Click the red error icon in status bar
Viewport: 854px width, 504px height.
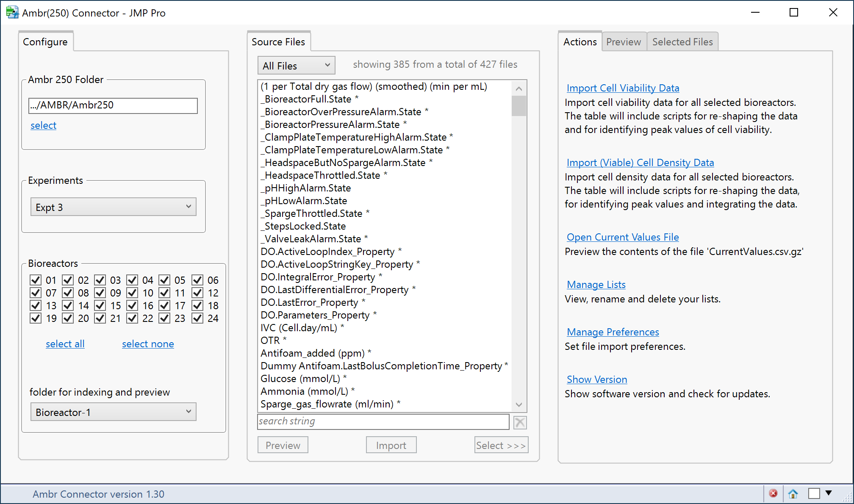click(x=773, y=493)
